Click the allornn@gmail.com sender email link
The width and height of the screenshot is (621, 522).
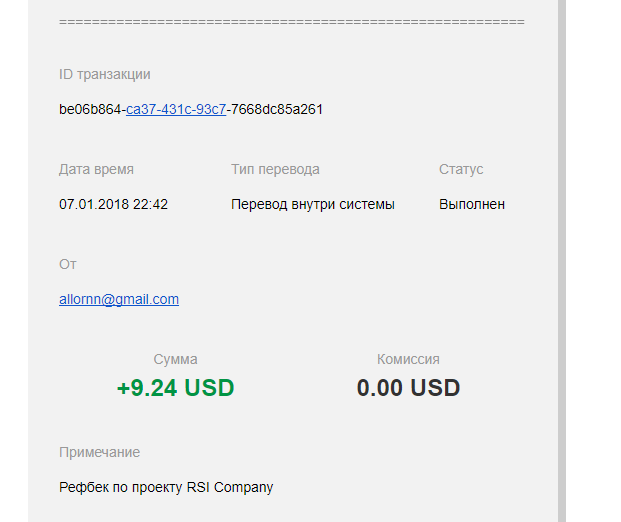click(119, 299)
